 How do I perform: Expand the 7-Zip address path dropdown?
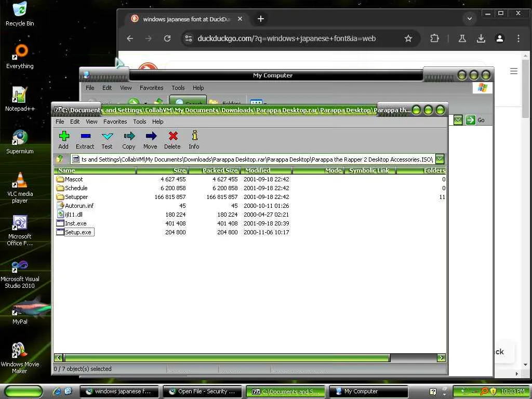[x=440, y=159]
